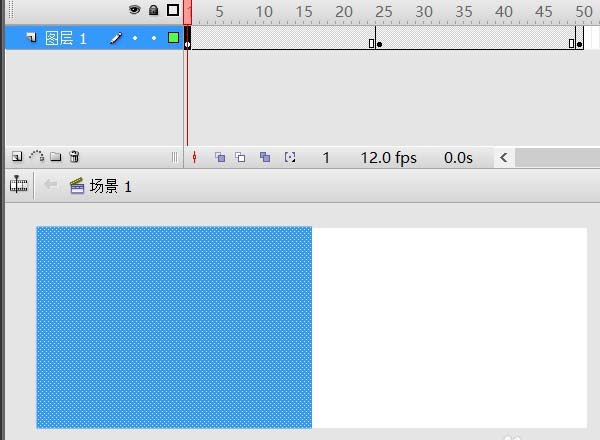Click the 12.0 fps frame rate value
The height and width of the screenshot is (440, 600).
(388, 158)
